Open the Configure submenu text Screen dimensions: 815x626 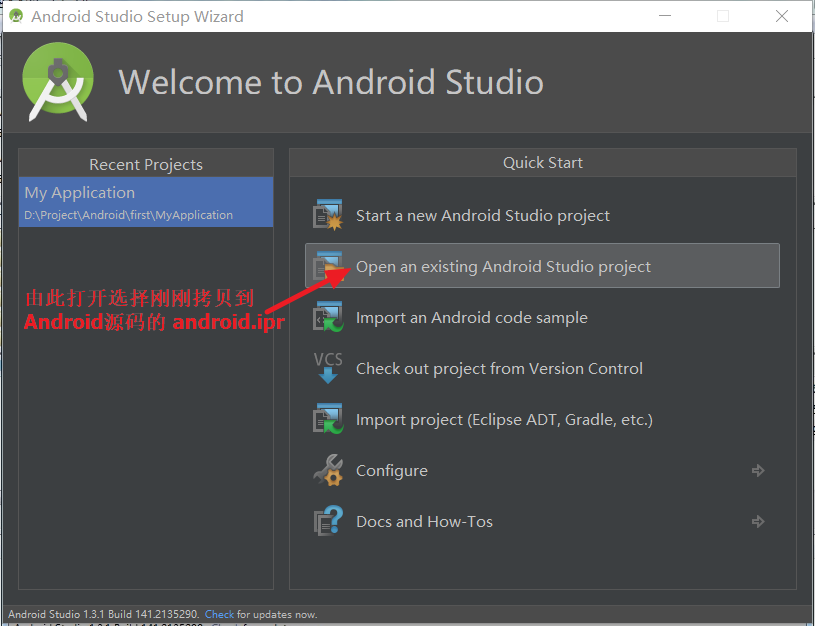pyautogui.click(x=391, y=471)
